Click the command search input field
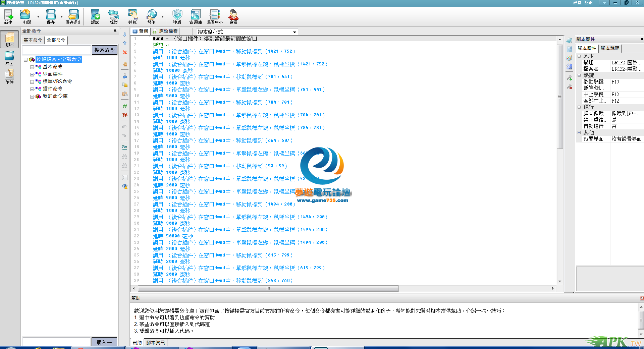Screen dimensions: 644x349 pyautogui.click(x=56, y=50)
